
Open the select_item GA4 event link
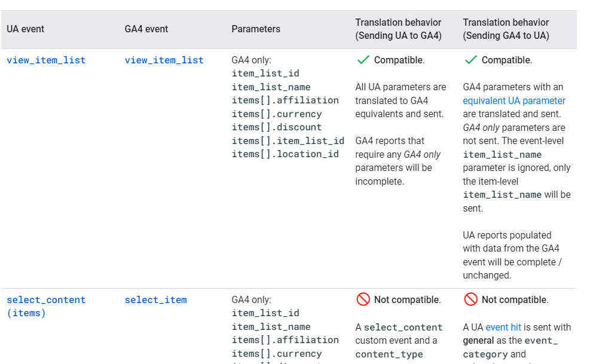pos(156,300)
